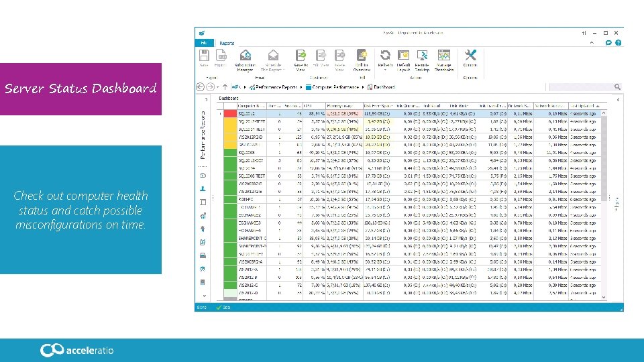The width and height of the screenshot is (644, 362).
Task: Click the user icon in the left sidebar
Action: pos(203,189)
